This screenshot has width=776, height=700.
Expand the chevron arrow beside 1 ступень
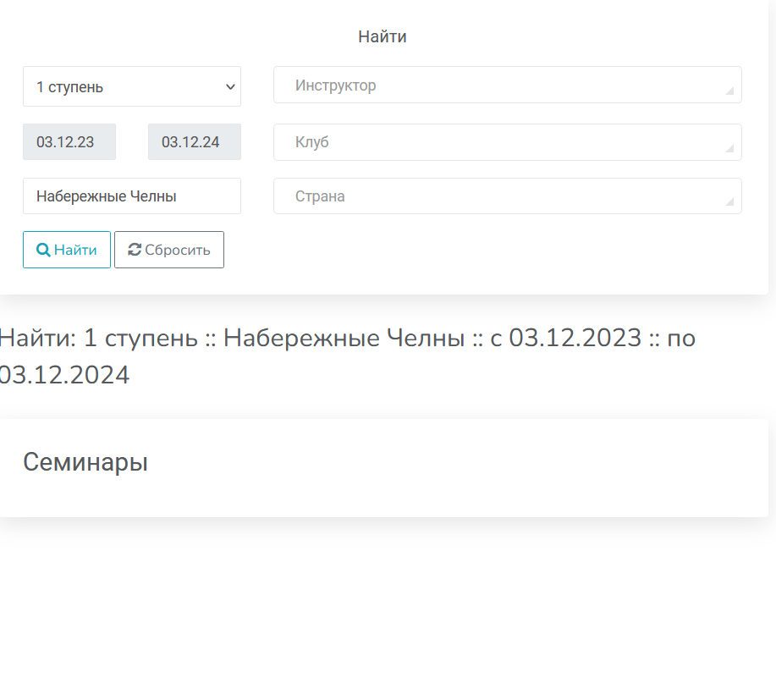pos(229,86)
